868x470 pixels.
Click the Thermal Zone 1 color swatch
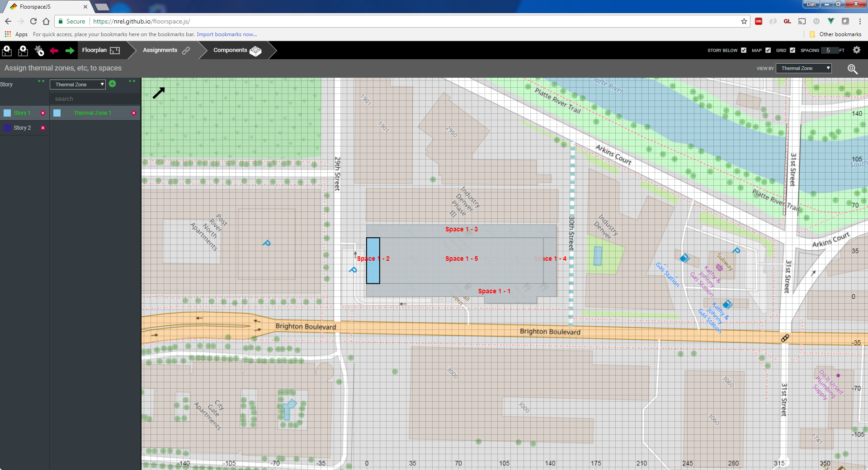click(x=57, y=113)
